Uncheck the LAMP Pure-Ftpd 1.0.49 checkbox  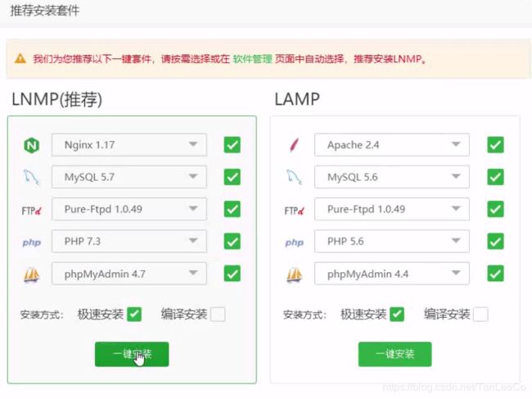click(x=495, y=209)
